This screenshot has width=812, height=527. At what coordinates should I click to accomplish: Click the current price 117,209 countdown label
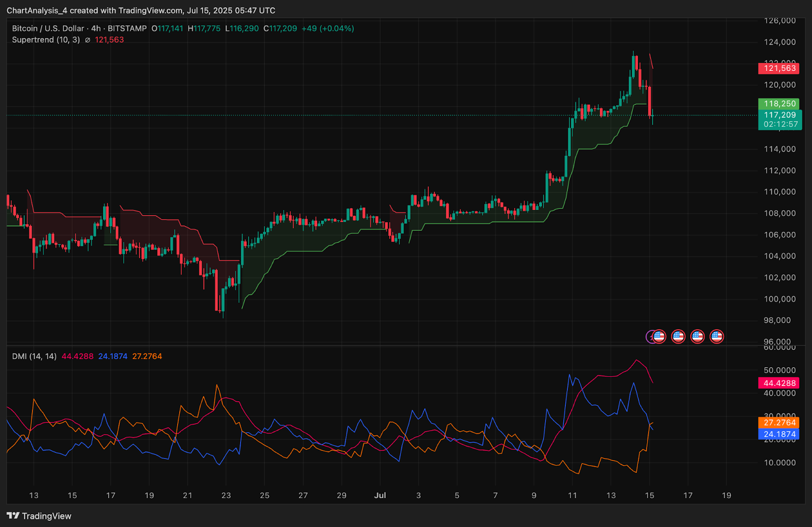[x=780, y=120]
